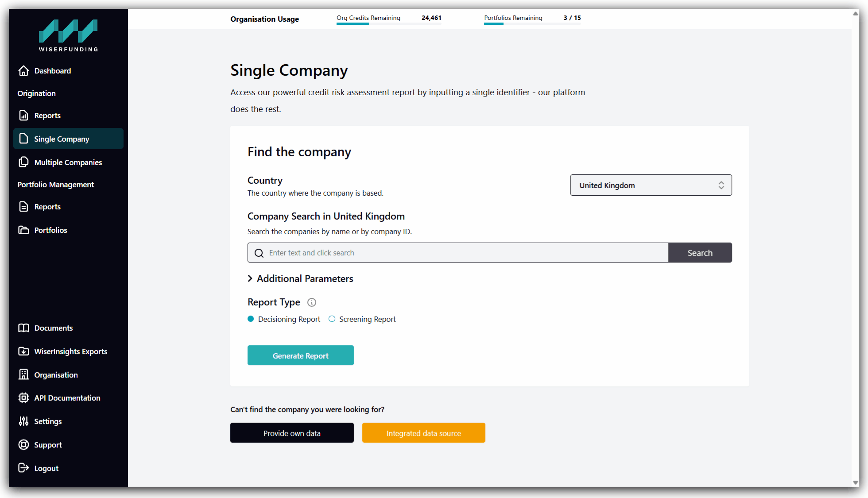Click the Multiple Companies stacked pages icon
Viewport: 868px width, 498px height.
click(x=23, y=162)
